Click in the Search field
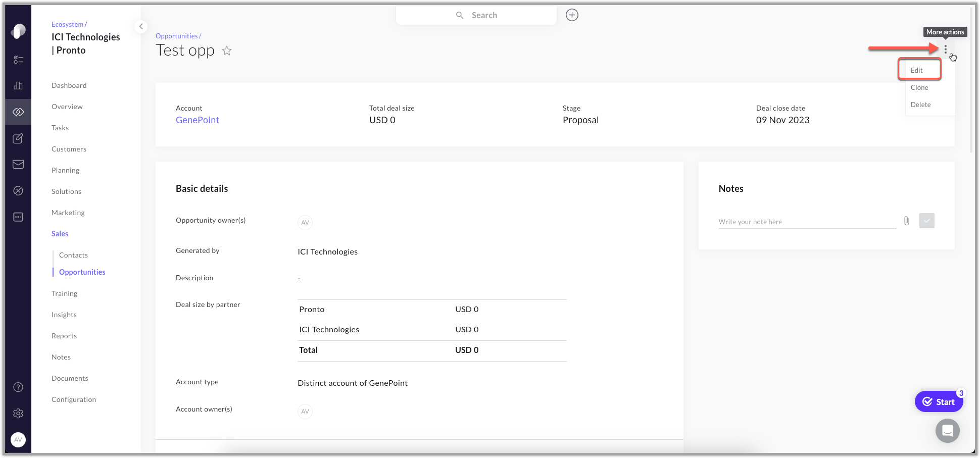980x458 pixels. click(x=476, y=15)
